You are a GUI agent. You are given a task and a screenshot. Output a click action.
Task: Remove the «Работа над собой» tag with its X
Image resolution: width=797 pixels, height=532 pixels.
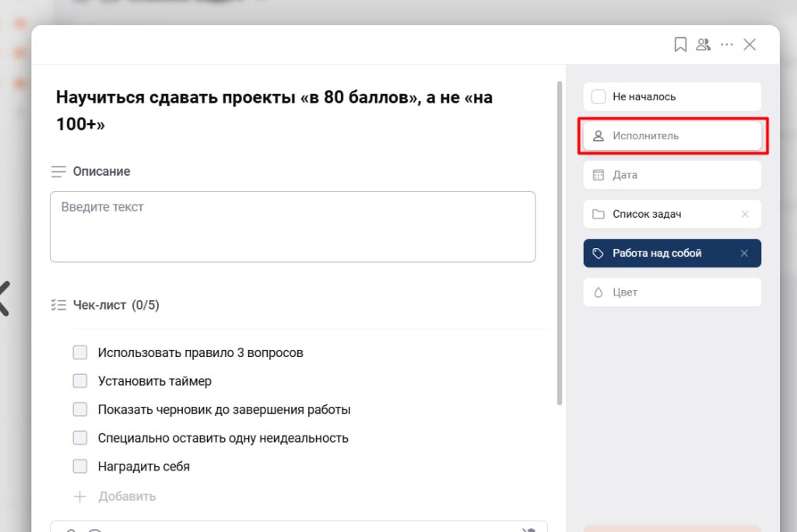point(744,254)
